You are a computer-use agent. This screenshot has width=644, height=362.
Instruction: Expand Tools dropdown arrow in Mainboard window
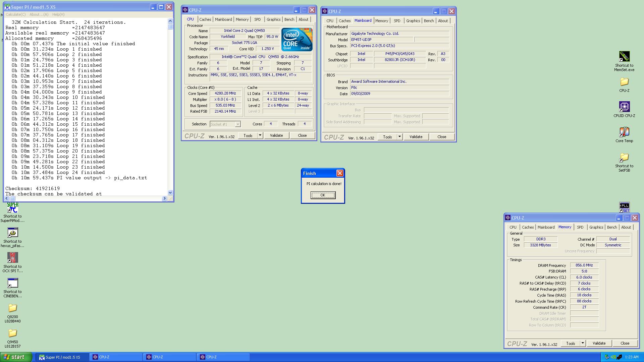point(399,137)
